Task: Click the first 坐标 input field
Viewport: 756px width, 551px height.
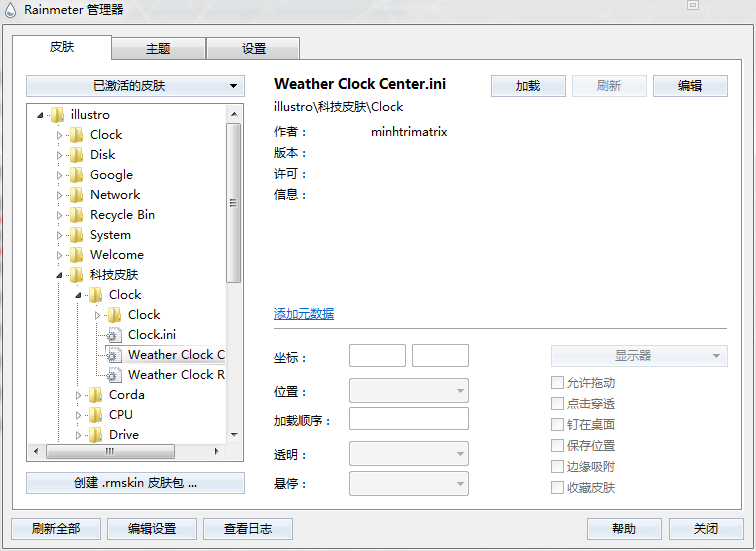Action: point(378,356)
